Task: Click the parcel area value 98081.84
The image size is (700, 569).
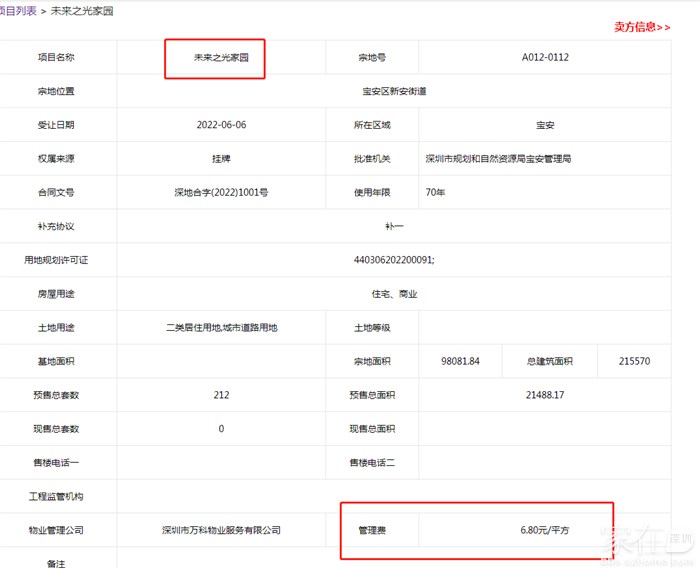Action: [x=459, y=362]
